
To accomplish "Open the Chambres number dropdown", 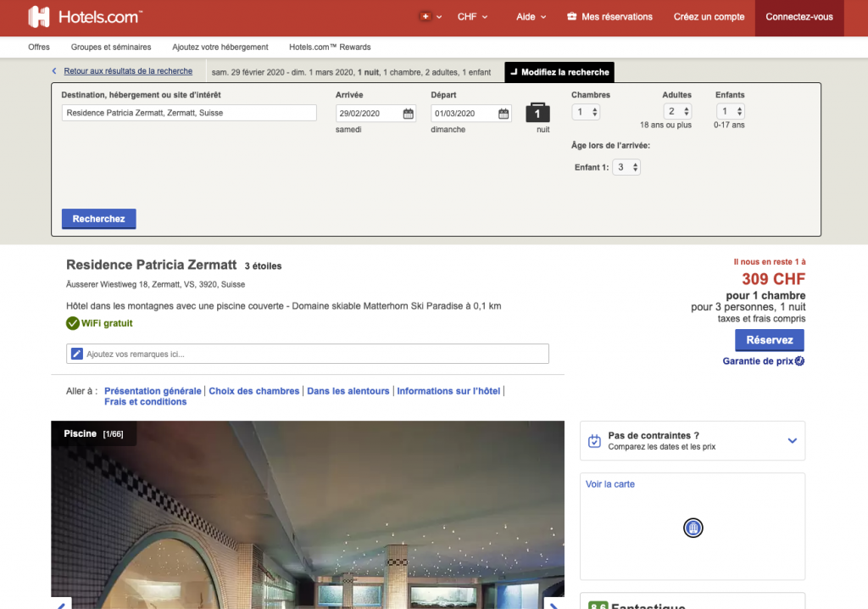I will click(586, 112).
